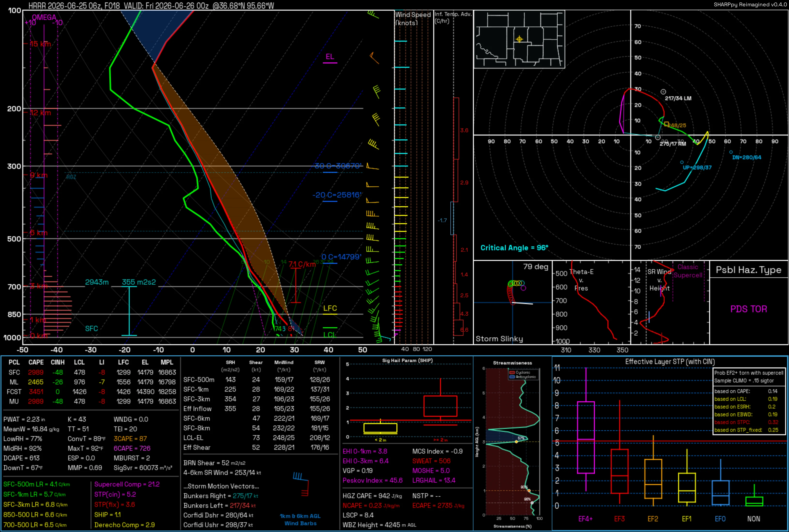The image size is (789, 532).
Task: Click the OMEGA label on the skew-T
Action: click(44, 17)
